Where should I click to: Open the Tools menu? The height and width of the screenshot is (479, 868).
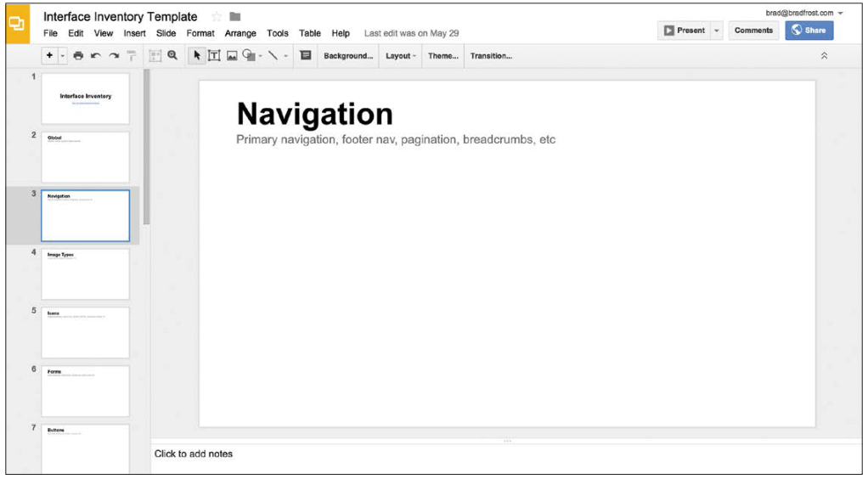point(278,33)
